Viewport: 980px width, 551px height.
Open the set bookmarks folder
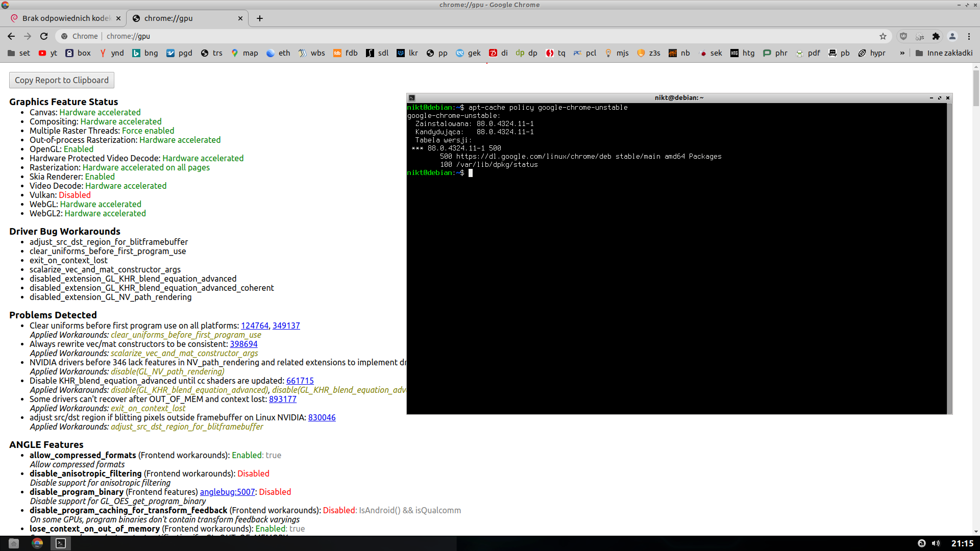[19, 53]
